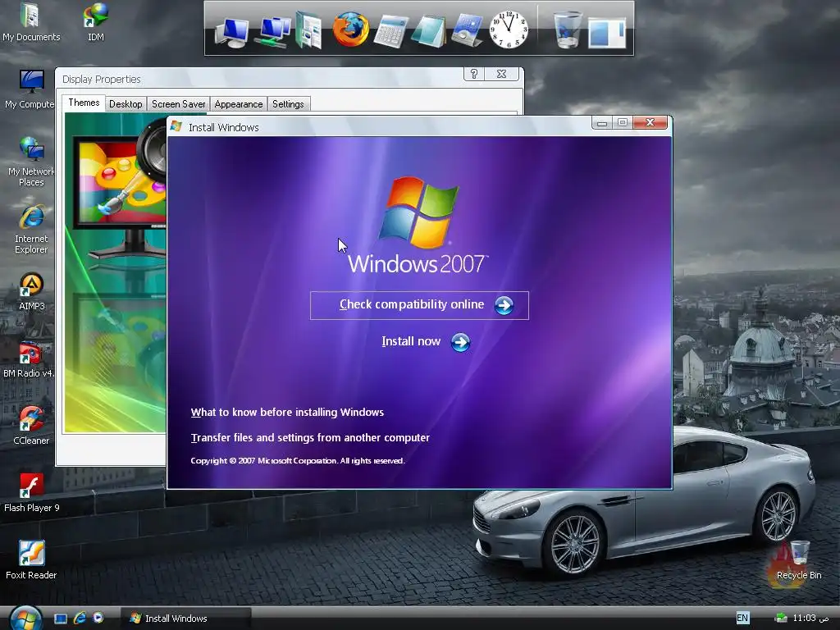Click the green network tray icon

[x=781, y=619]
